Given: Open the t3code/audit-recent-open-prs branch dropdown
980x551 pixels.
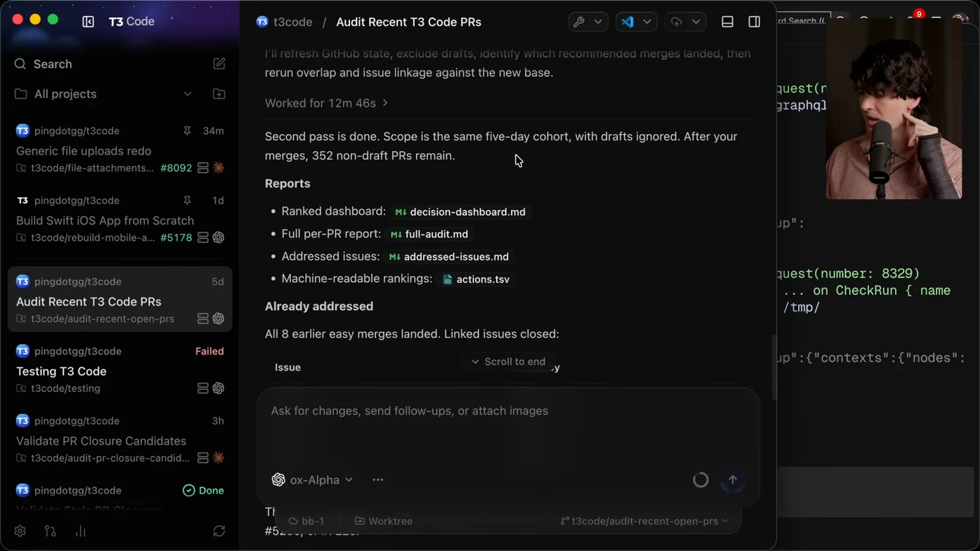Looking at the screenshot, I should point(644,521).
